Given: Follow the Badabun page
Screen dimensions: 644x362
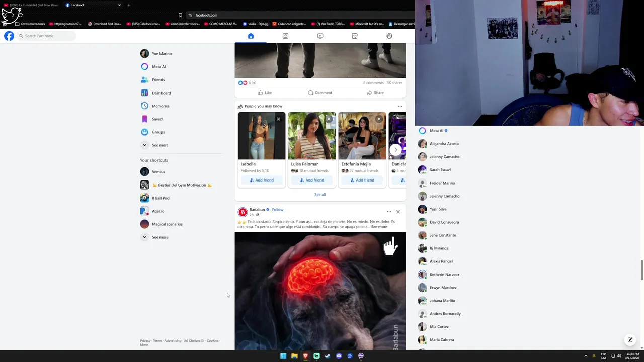Looking at the screenshot, I should click(278, 210).
